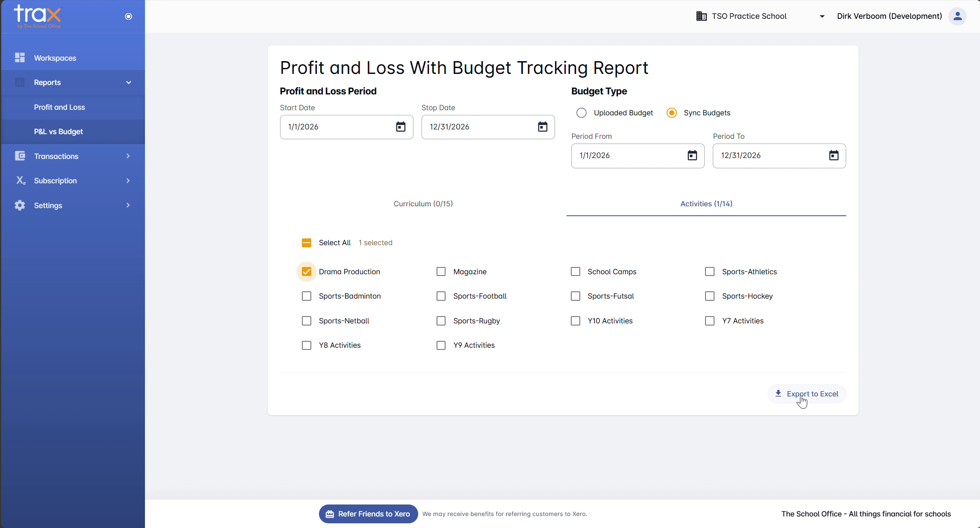Open Period From calendar picker
This screenshot has width=980, height=528.
tap(692, 155)
